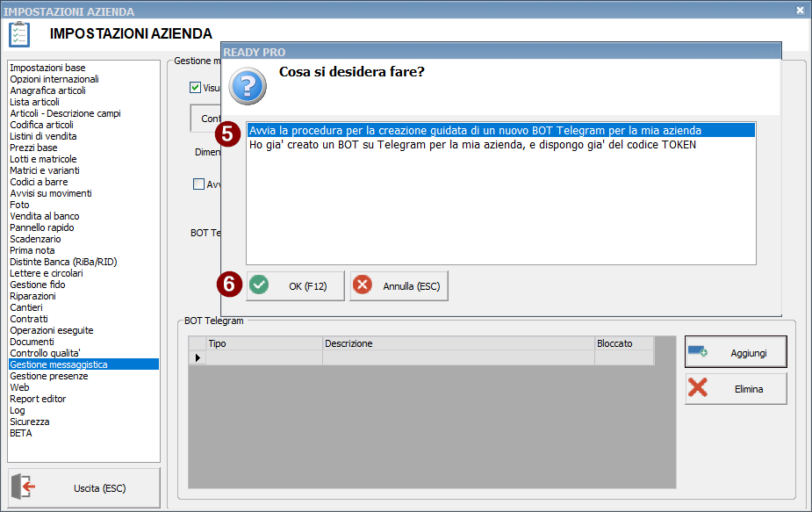Select Vendita al banco in sidebar list
This screenshot has width=812, height=512.
coord(45,216)
